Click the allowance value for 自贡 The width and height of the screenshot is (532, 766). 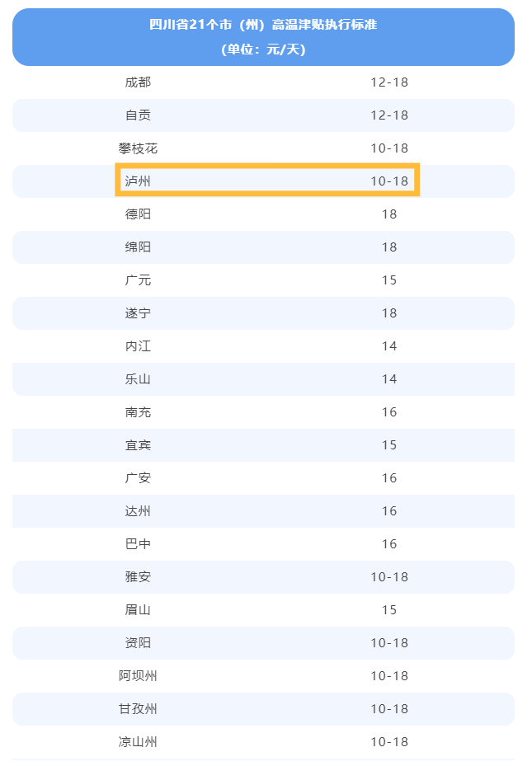coord(389,115)
